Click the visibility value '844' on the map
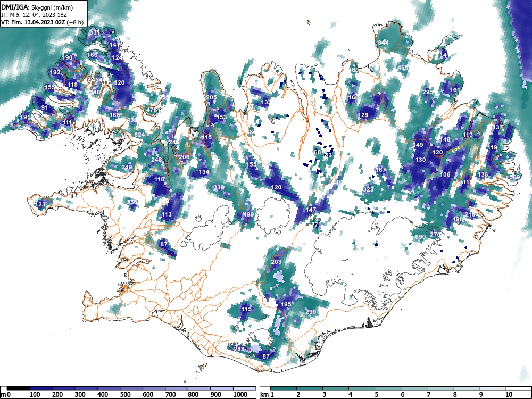The image size is (532, 399). click(x=383, y=43)
